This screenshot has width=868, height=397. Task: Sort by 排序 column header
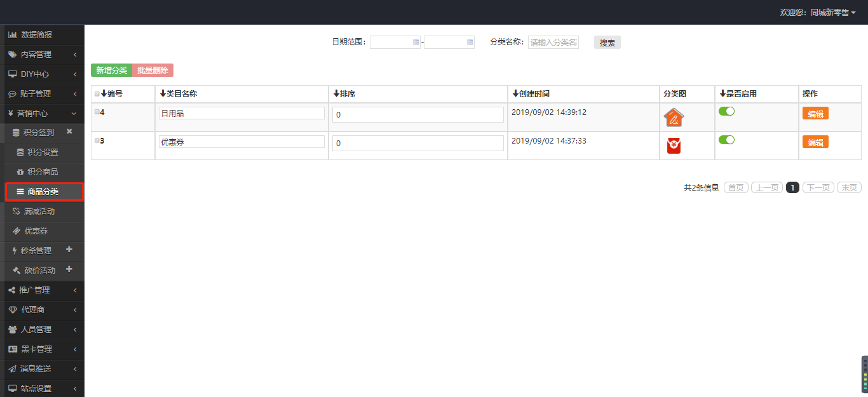(x=344, y=94)
